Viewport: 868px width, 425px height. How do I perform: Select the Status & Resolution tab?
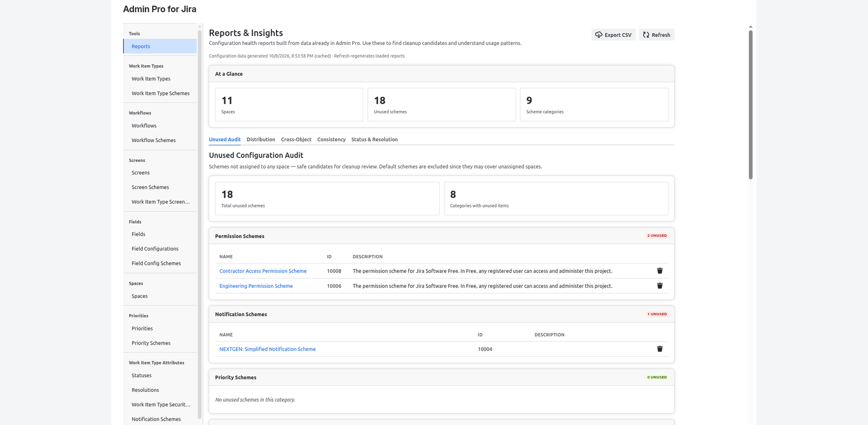click(x=375, y=139)
